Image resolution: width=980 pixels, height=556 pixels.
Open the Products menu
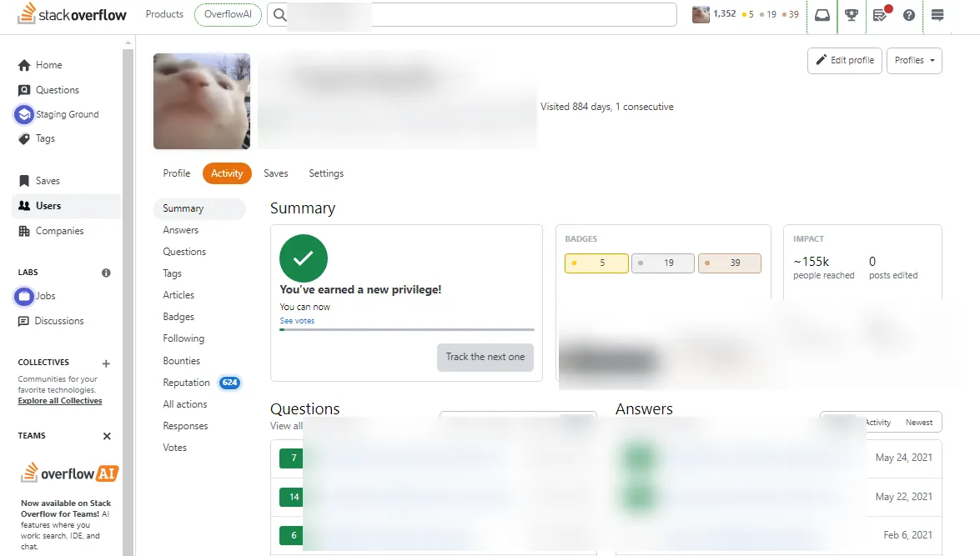164,13
